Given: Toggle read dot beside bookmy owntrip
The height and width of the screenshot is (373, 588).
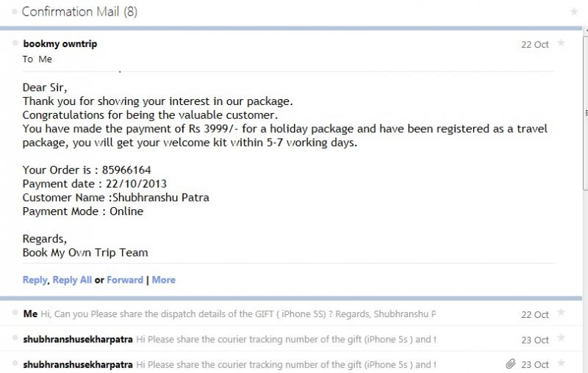Looking at the screenshot, I should point(15,43).
